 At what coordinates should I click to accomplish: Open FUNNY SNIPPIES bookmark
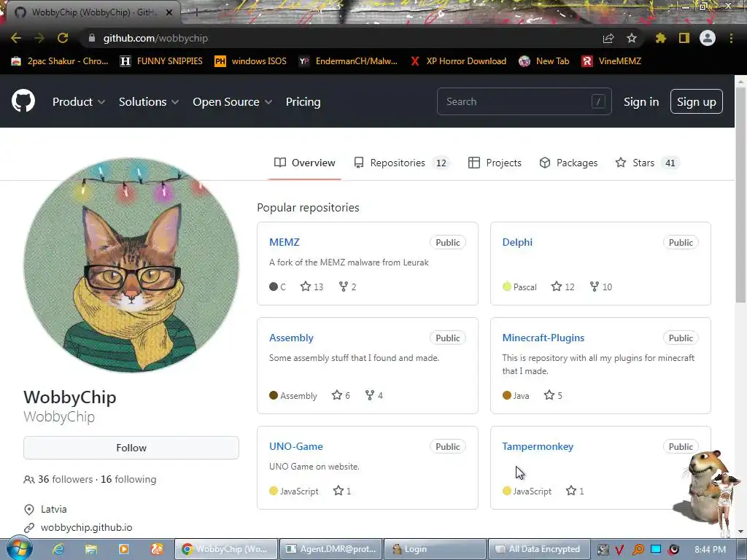pyautogui.click(x=161, y=61)
